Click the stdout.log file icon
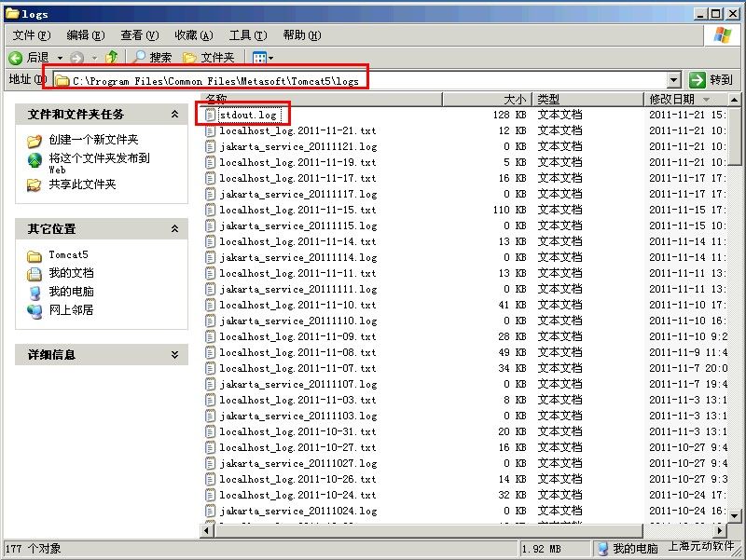Image resolution: width=746 pixels, height=560 pixels. (211, 115)
